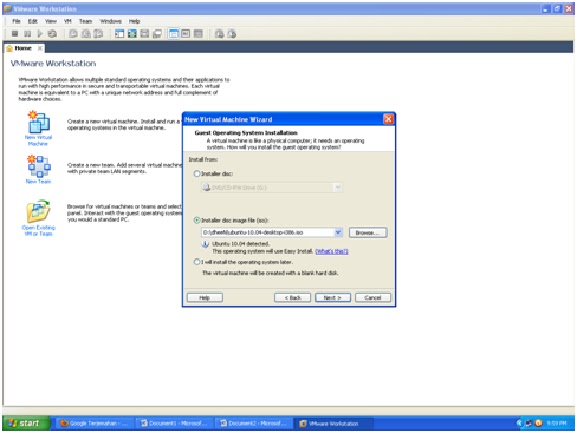Click the last toolbar icon on right

point(231,34)
